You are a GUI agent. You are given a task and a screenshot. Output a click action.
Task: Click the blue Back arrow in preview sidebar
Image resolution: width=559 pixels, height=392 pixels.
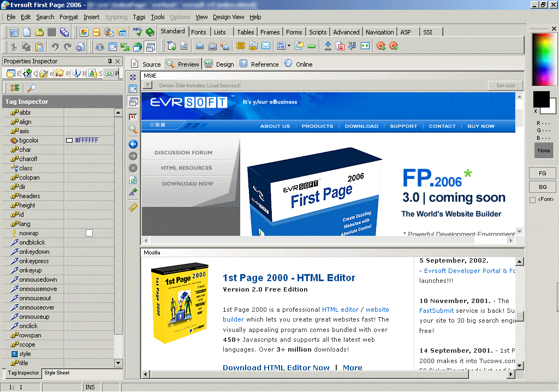click(133, 144)
